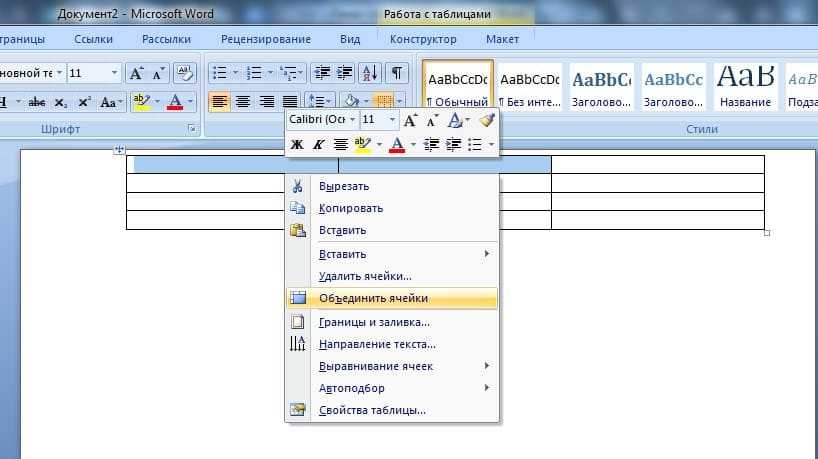Viewport: 818px width, 459px height.
Task: Toggle justify alignment in the ribbon
Action: coord(290,101)
